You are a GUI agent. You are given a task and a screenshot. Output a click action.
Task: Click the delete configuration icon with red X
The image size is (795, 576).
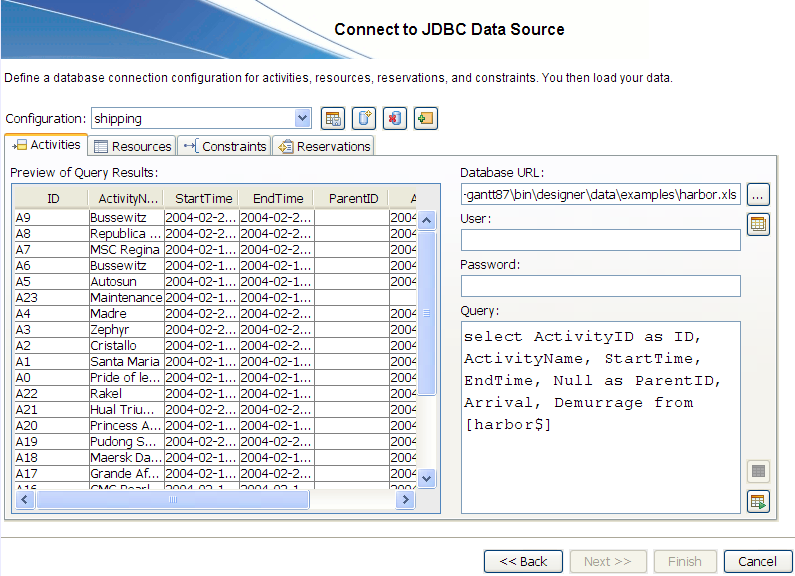(x=395, y=119)
